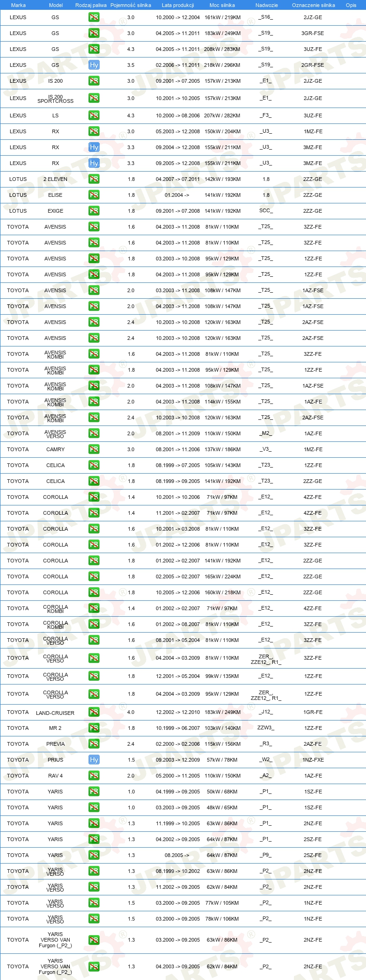Click the fuel icon in the LOTUS EXIGE row

(x=94, y=211)
